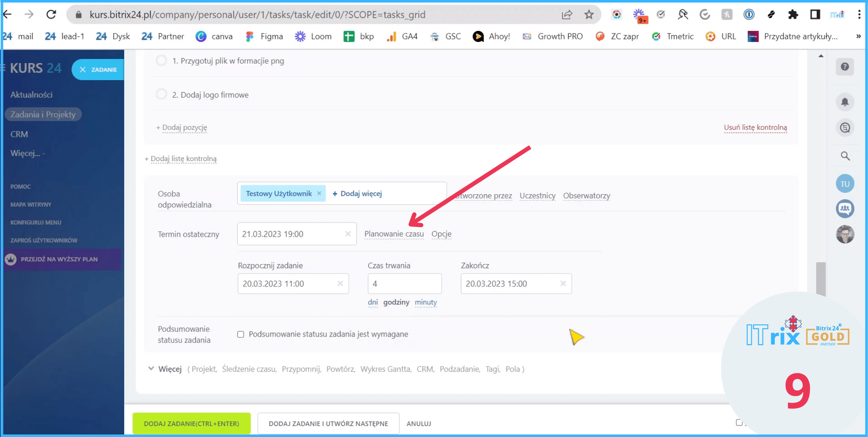Clear the Rozpocznij zadanie date

[x=340, y=284]
